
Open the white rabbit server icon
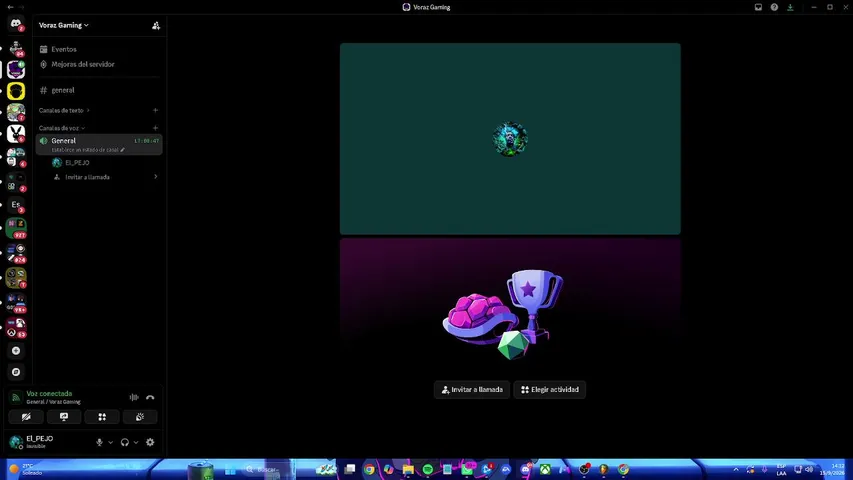pos(16,133)
